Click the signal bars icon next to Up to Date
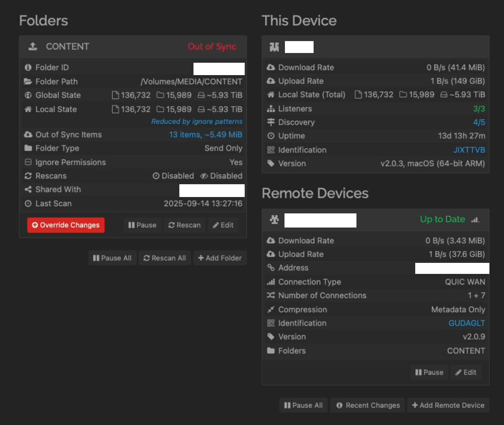The height and width of the screenshot is (425, 504). (x=475, y=220)
